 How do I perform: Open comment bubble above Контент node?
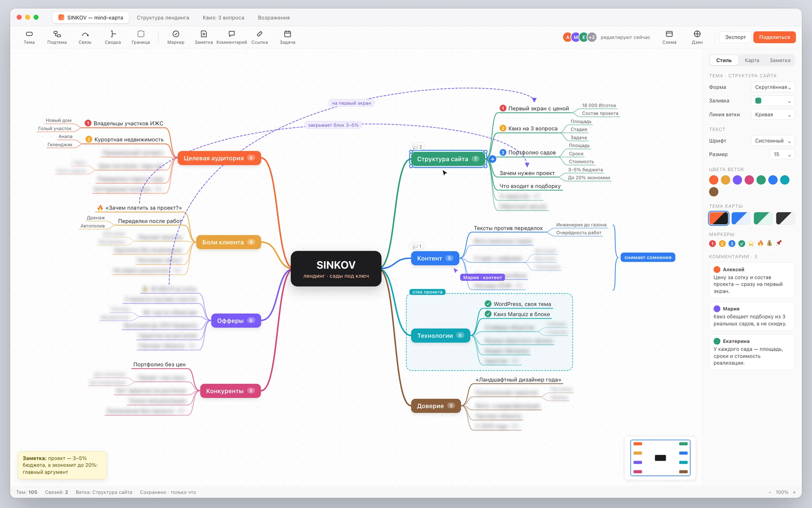[417, 246]
